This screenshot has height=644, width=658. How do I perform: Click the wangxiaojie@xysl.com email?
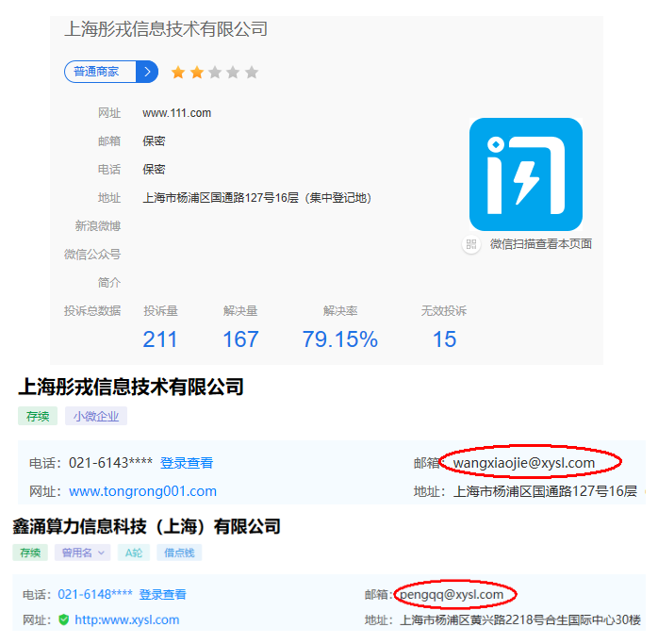(x=524, y=463)
